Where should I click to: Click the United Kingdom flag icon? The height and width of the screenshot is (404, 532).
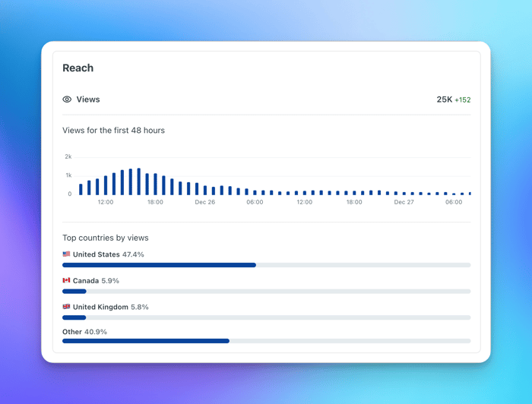66,306
